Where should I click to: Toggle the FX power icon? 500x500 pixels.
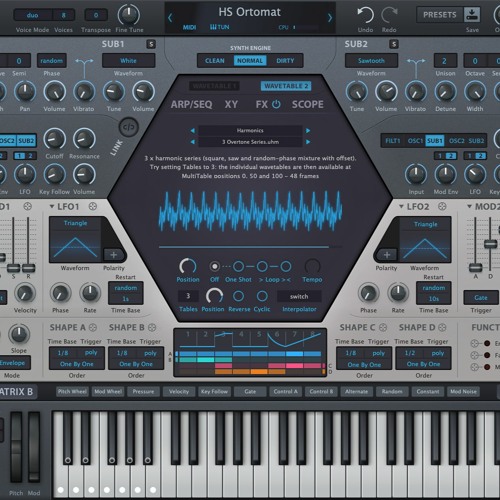coord(276,104)
